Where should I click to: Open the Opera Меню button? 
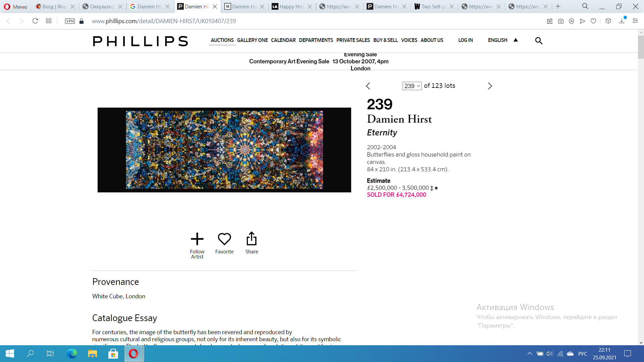[15, 7]
